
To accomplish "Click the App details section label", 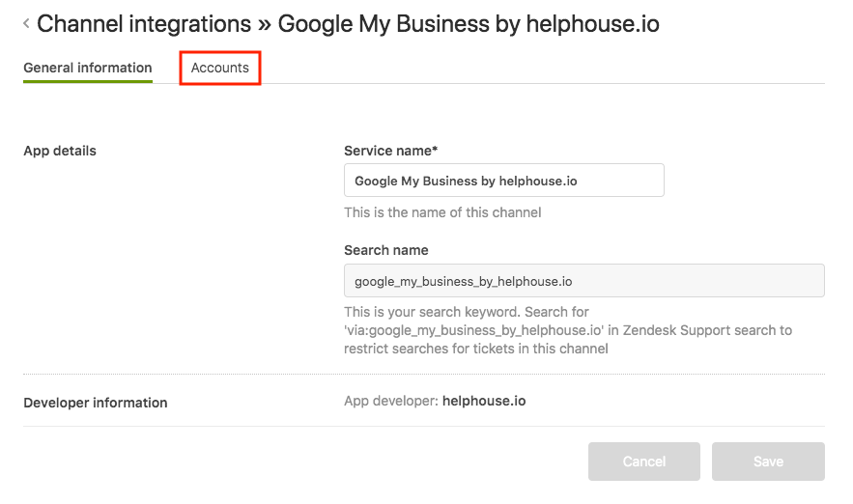I will tap(60, 151).
